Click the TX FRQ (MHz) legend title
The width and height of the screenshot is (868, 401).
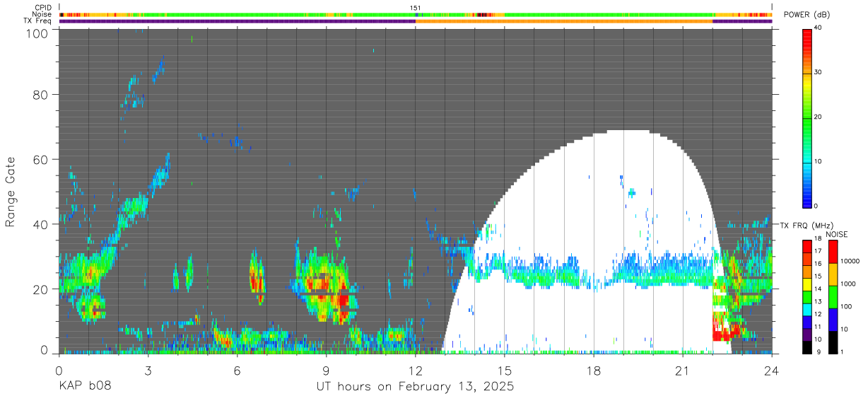click(806, 225)
